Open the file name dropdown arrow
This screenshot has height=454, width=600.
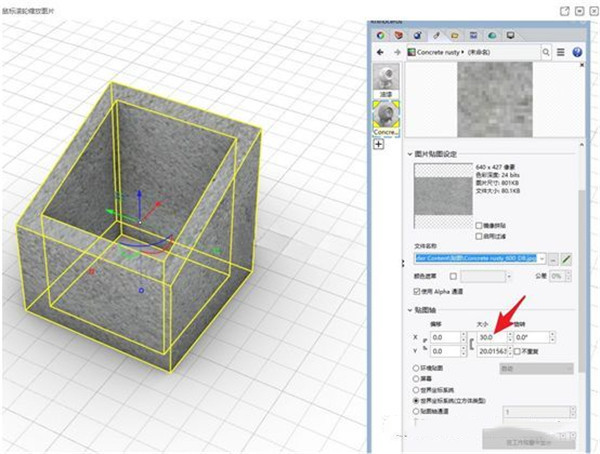tap(542, 259)
